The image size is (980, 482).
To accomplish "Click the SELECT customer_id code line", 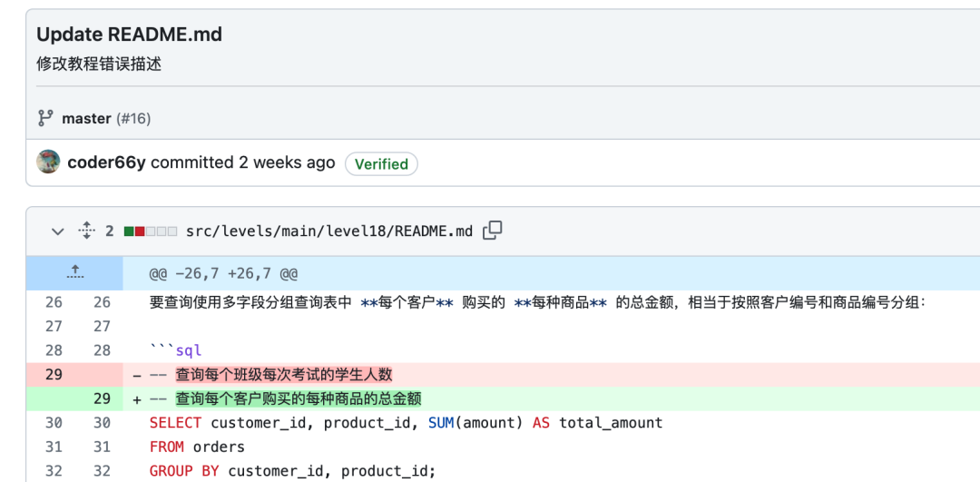I will pyautogui.click(x=406, y=423).
